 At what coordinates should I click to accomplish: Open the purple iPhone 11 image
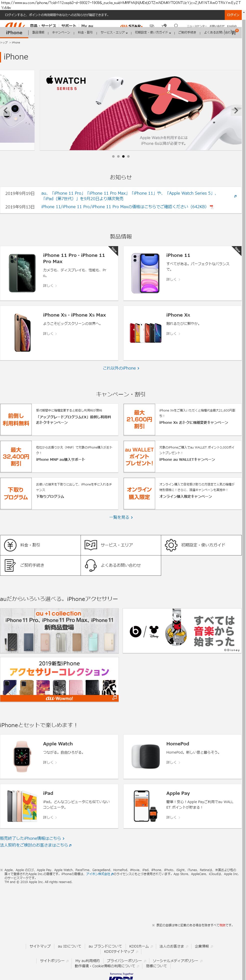[x=145, y=273]
